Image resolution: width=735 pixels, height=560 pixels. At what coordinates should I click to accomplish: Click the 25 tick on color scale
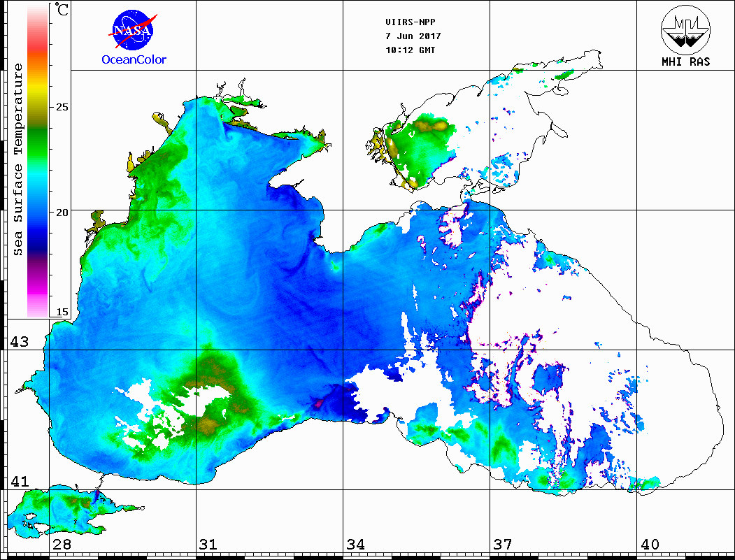coord(62,107)
